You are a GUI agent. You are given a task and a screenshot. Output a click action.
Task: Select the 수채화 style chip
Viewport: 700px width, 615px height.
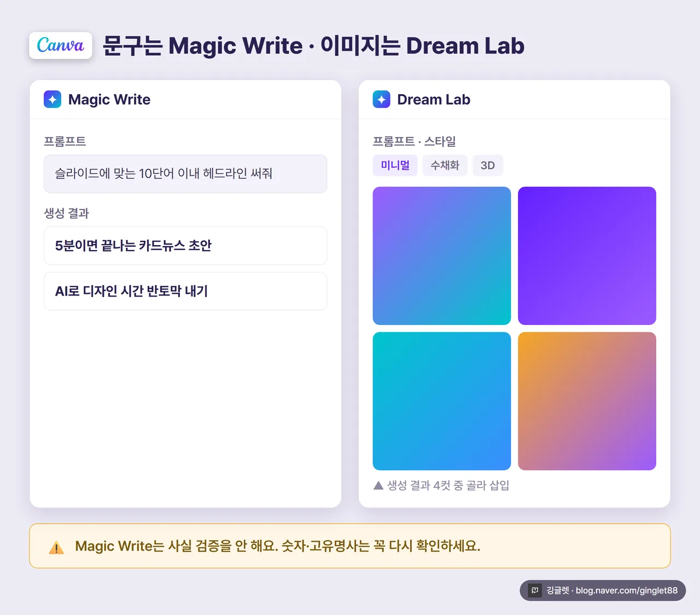pyautogui.click(x=445, y=165)
